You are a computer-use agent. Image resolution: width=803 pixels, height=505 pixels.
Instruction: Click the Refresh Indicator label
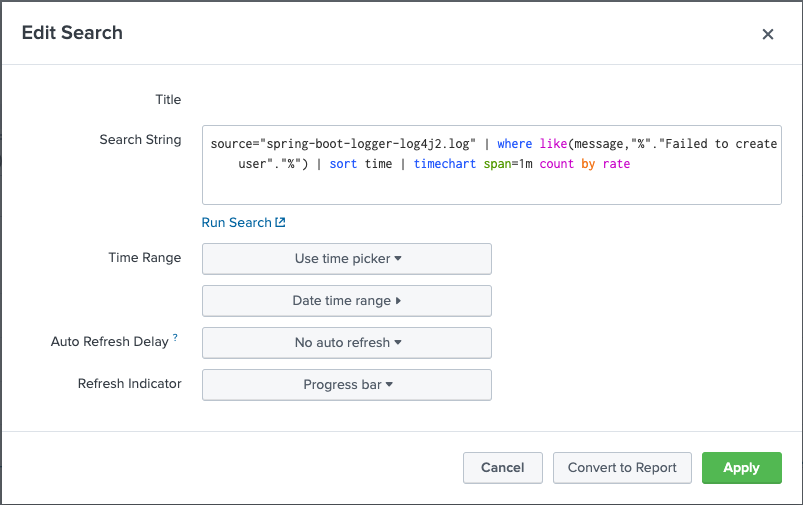pos(130,384)
